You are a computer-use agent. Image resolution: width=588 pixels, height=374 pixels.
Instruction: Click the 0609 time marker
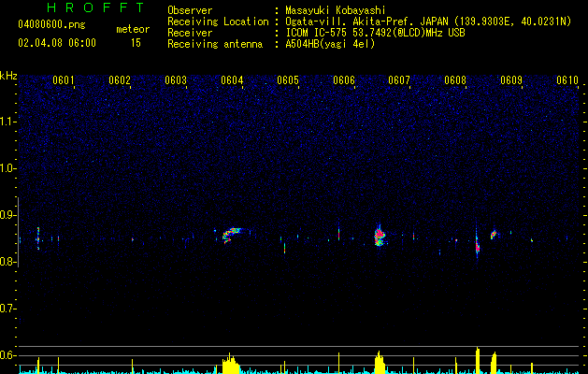(x=511, y=80)
